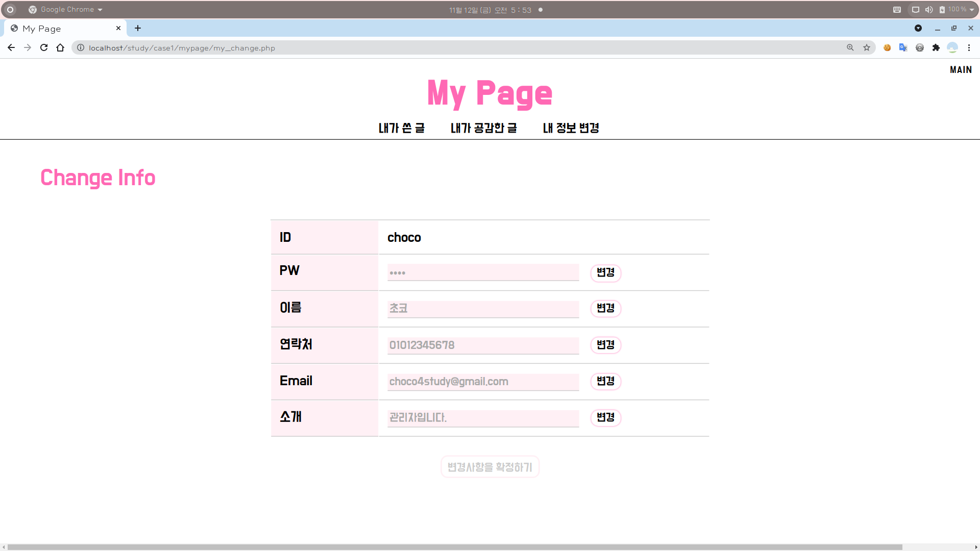Open the 내가 공감한 글 menu tab
This screenshot has height=551, width=980.
tap(483, 128)
